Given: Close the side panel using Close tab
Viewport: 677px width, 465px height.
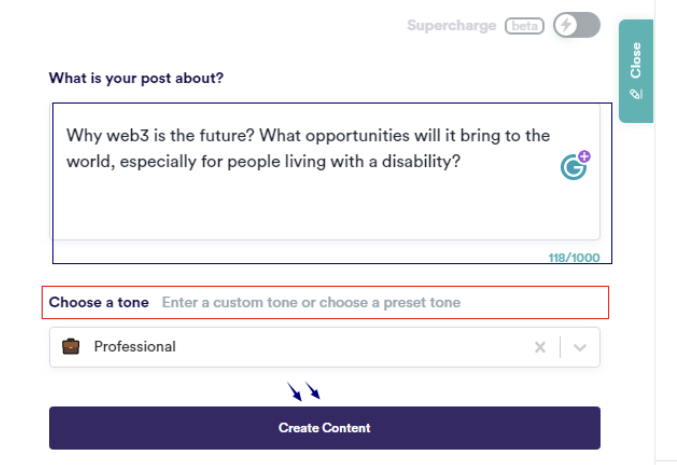Looking at the screenshot, I should coord(636,70).
